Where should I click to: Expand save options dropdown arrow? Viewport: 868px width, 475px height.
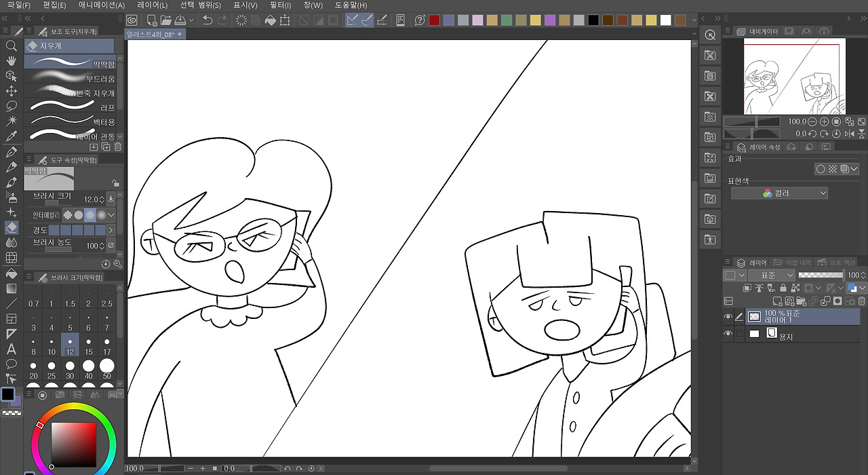192,20
